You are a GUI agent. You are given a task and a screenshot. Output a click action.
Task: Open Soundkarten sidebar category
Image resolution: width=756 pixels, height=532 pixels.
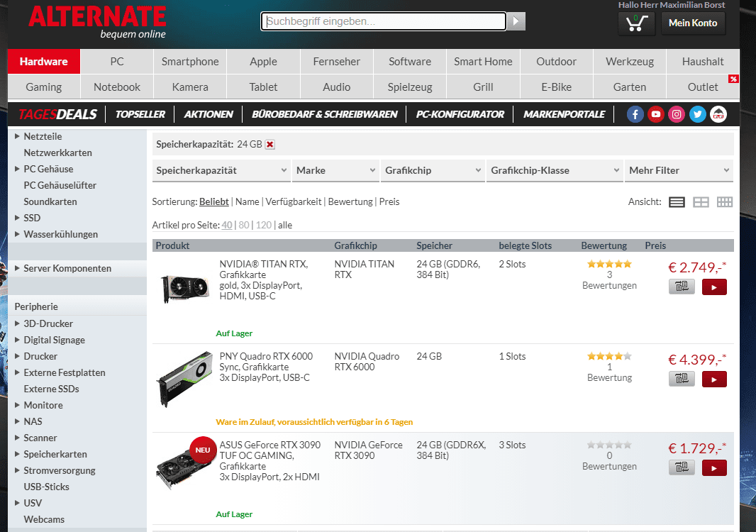[50, 201]
